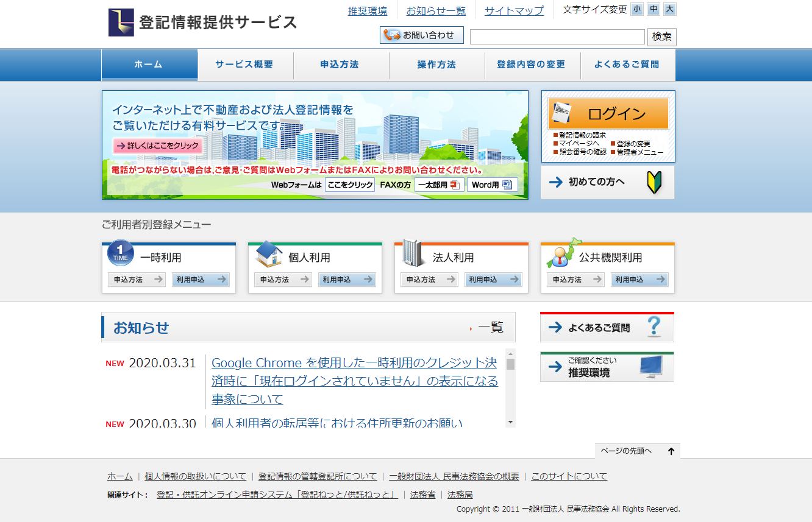The height and width of the screenshot is (522, 812).
Task: Click the 登記情報提供サービス site logo
Action: [x=202, y=23]
